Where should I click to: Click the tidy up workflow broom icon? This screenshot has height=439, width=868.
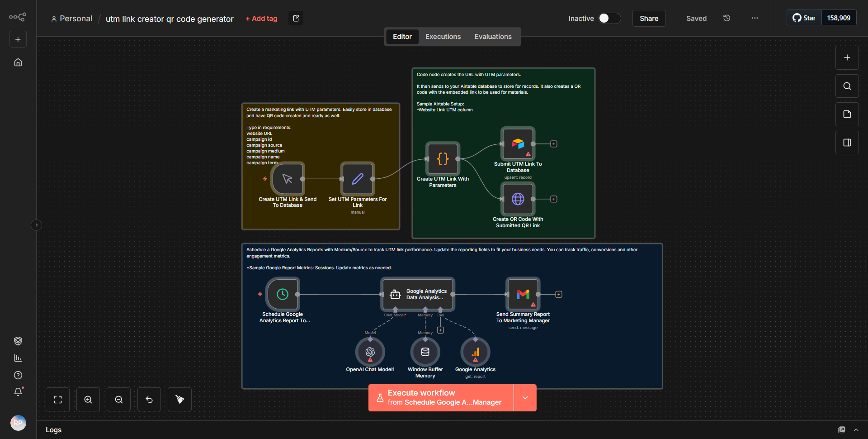pyautogui.click(x=180, y=400)
